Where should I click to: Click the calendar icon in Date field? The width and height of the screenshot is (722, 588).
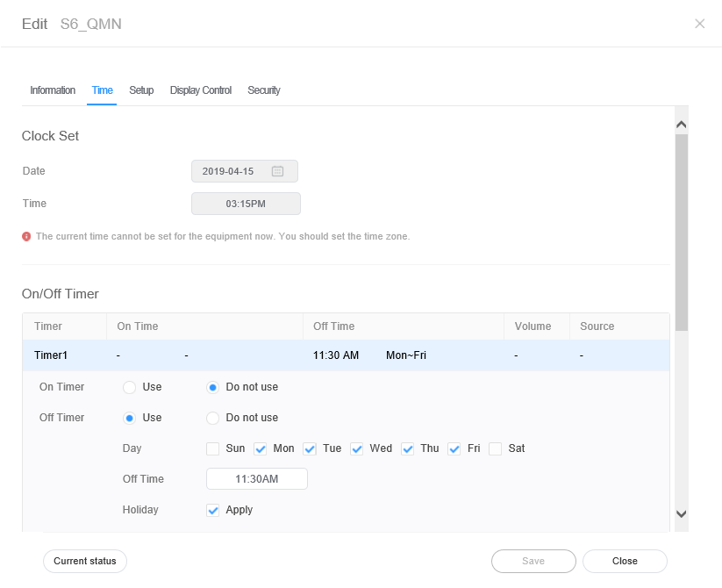(x=277, y=171)
